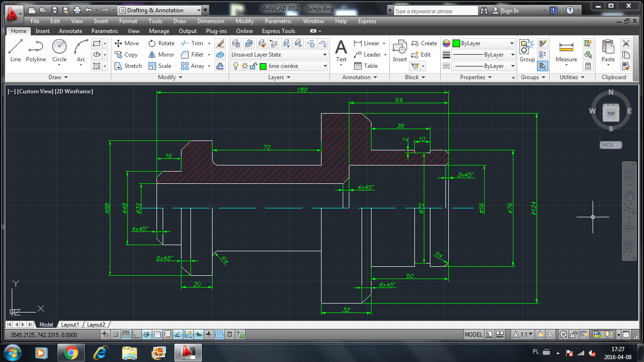The width and height of the screenshot is (644, 362).
Task: Click the MODEL space button in status bar
Action: (x=473, y=335)
